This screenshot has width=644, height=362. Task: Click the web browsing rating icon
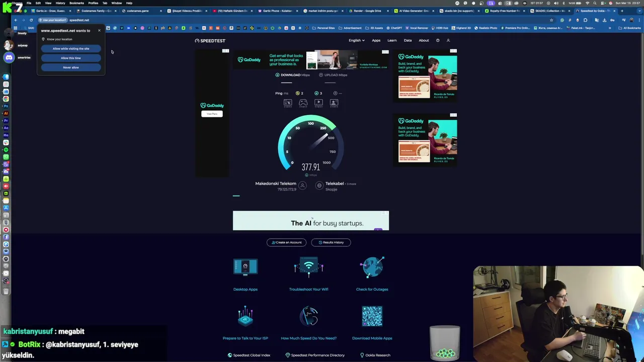pos(287,103)
